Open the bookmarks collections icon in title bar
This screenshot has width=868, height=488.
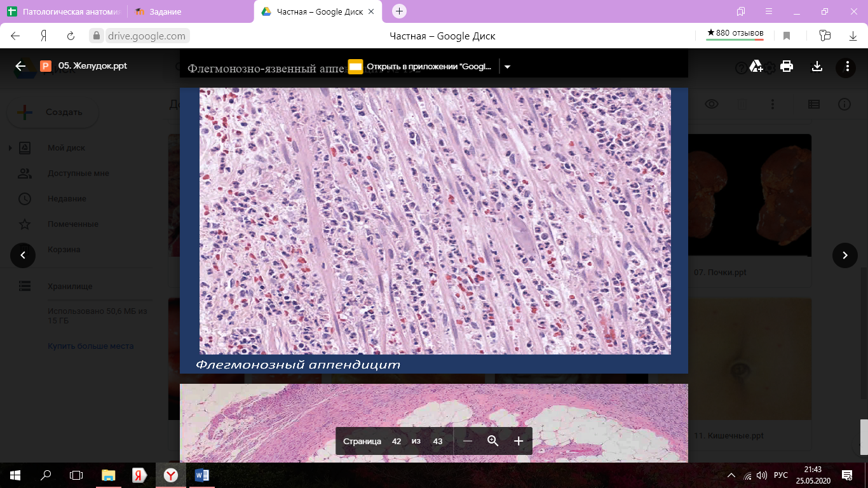tap(741, 11)
